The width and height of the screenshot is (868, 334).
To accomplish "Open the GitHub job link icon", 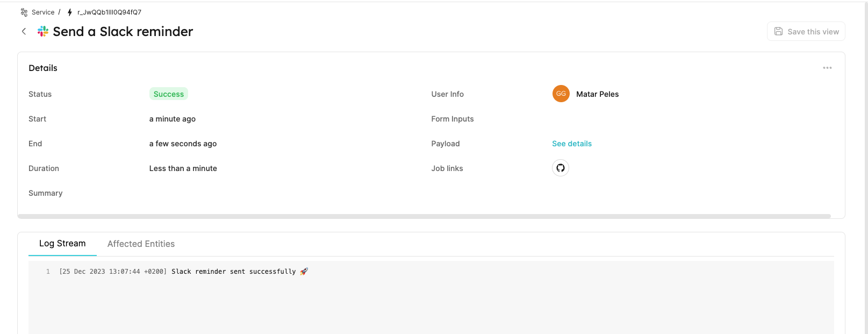I will pyautogui.click(x=561, y=168).
